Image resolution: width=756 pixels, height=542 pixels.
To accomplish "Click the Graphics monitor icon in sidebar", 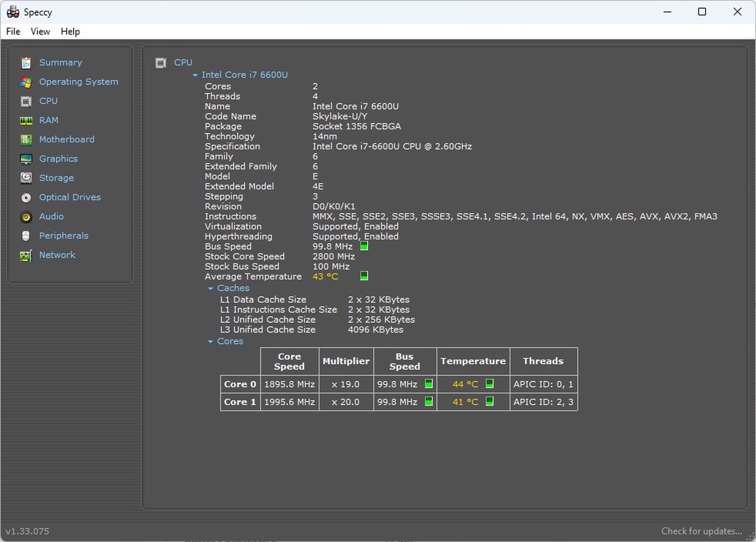I will point(26,159).
